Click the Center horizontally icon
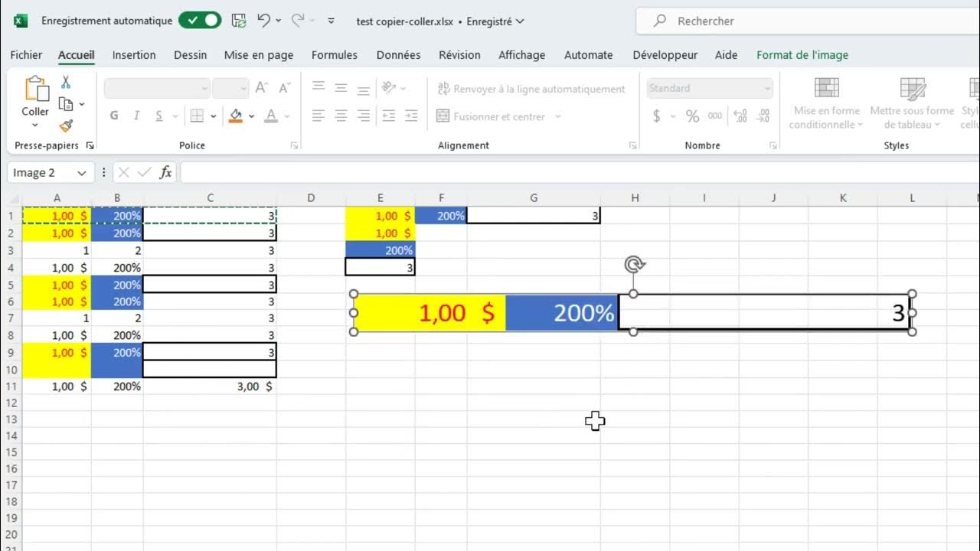Screen dimensions: 980x551 (341, 116)
